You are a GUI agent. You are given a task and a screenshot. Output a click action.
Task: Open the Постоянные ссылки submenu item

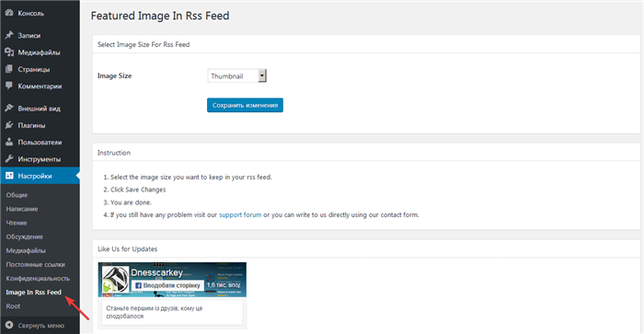tap(35, 265)
